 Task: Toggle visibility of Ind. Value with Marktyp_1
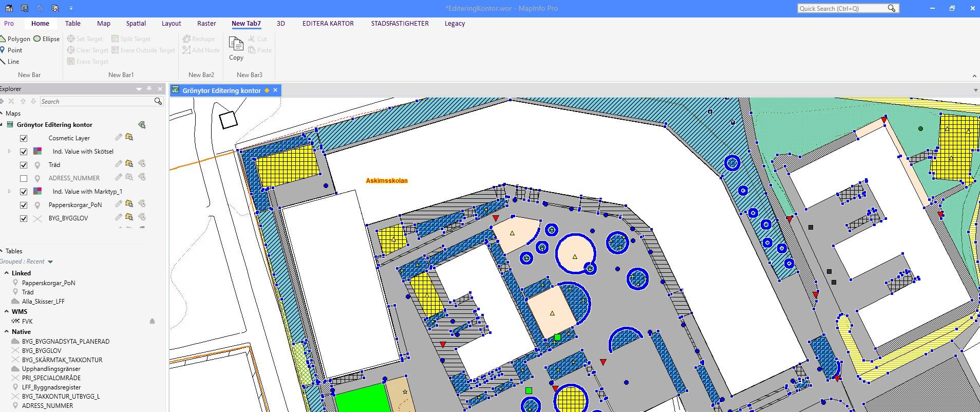tap(24, 192)
